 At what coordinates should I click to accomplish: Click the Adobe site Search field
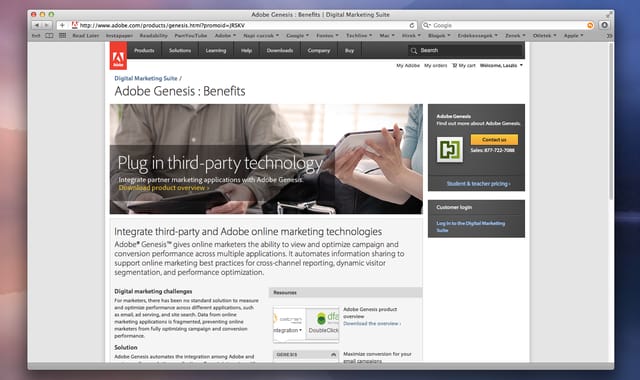click(x=465, y=51)
